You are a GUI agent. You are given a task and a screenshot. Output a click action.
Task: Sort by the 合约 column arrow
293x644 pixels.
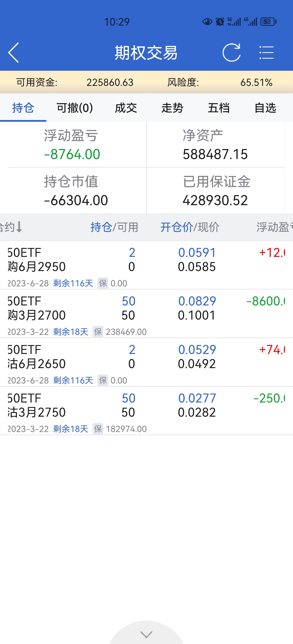coord(19,227)
